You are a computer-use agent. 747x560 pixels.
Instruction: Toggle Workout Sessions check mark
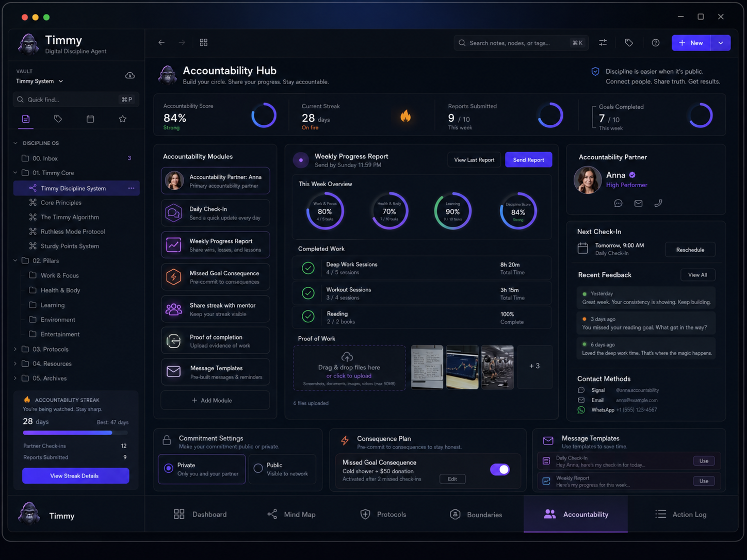308,293
